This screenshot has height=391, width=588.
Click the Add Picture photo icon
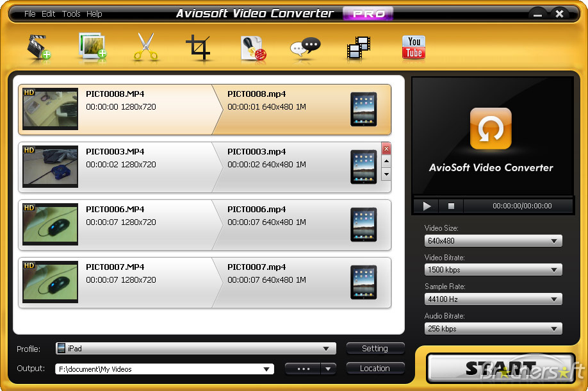tap(92, 46)
